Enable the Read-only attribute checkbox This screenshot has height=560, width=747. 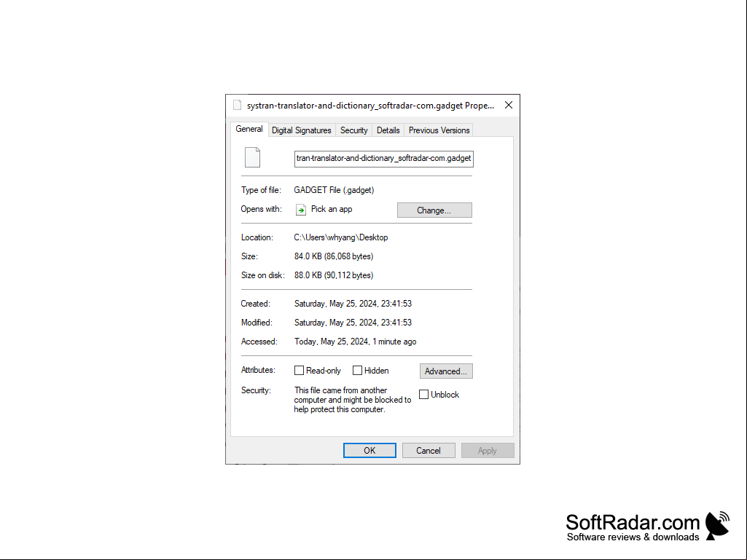(300, 371)
